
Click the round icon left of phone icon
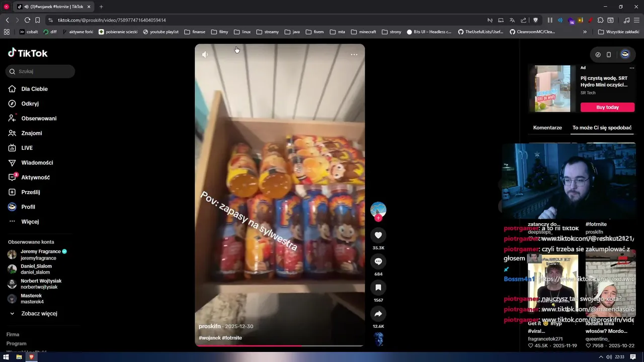coord(598,54)
